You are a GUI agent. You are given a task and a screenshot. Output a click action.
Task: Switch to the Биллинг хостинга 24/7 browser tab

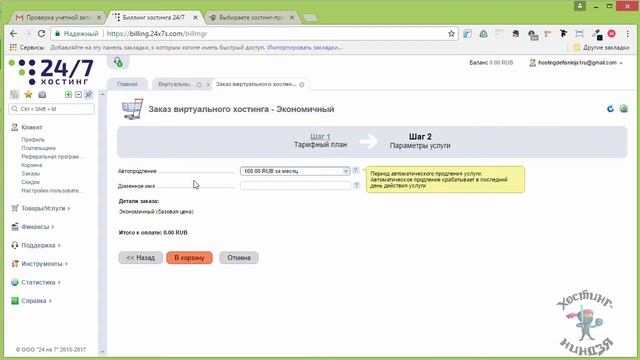[x=154, y=18]
